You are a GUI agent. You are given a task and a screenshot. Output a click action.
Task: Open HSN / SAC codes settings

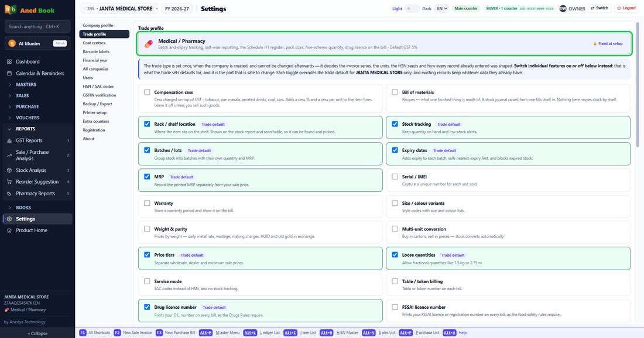pyautogui.click(x=104, y=87)
